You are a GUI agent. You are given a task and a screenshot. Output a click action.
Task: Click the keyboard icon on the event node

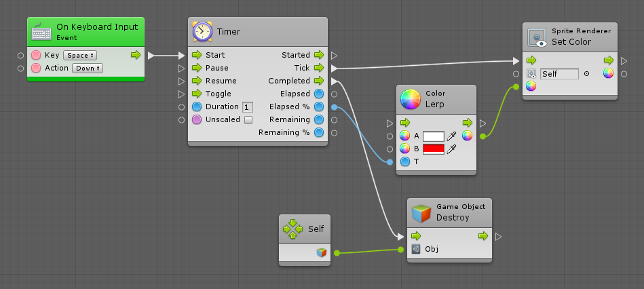(41, 32)
